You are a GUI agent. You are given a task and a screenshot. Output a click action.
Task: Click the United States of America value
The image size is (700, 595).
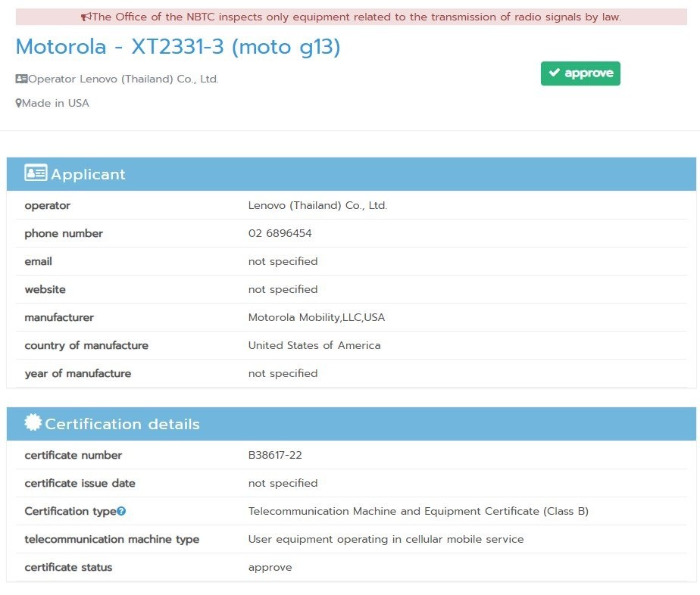coord(314,345)
